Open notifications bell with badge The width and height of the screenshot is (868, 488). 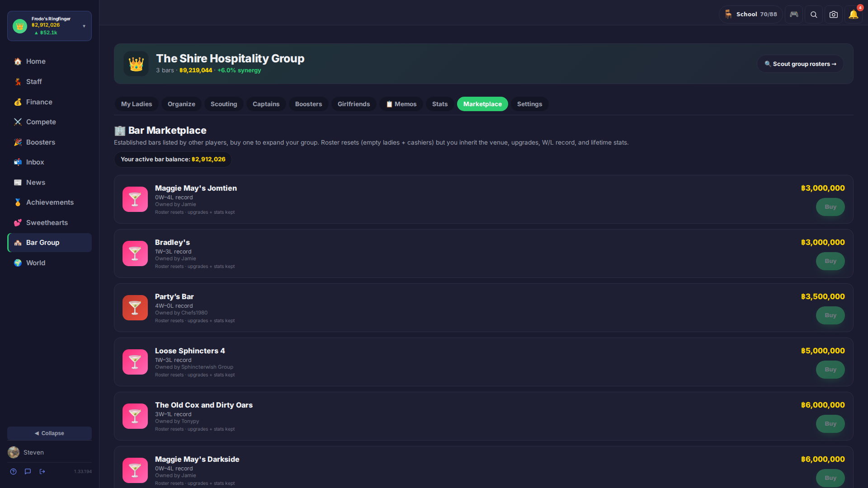tap(854, 14)
